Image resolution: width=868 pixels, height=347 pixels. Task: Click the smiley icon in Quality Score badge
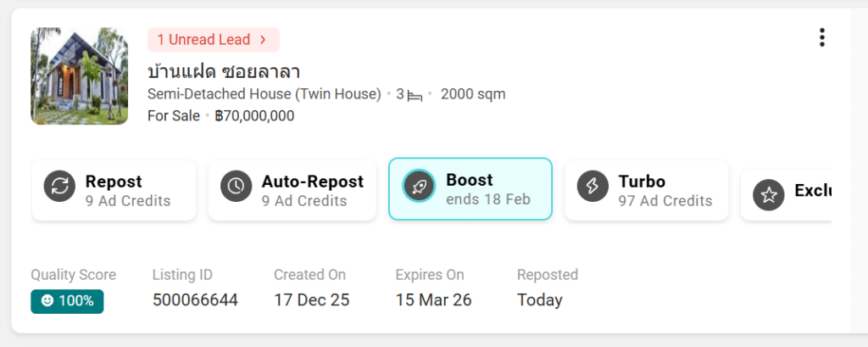[x=47, y=301]
